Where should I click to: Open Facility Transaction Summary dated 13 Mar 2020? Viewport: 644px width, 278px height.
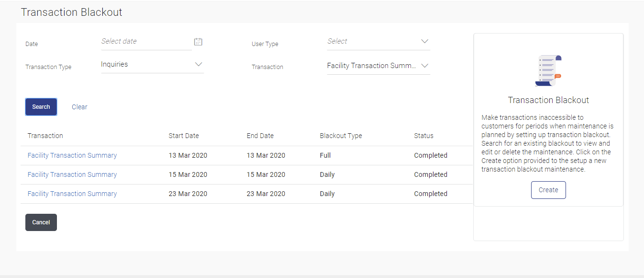click(x=72, y=155)
